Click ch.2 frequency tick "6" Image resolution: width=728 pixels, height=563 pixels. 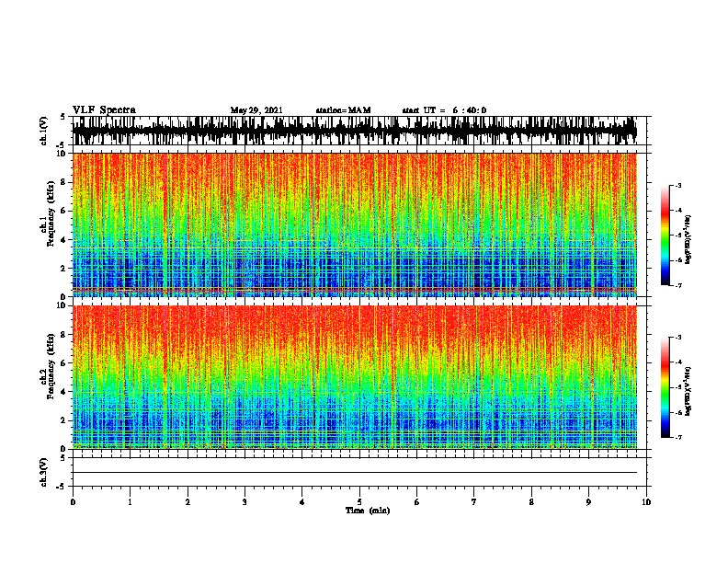pyautogui.click(x=63, y=362)
